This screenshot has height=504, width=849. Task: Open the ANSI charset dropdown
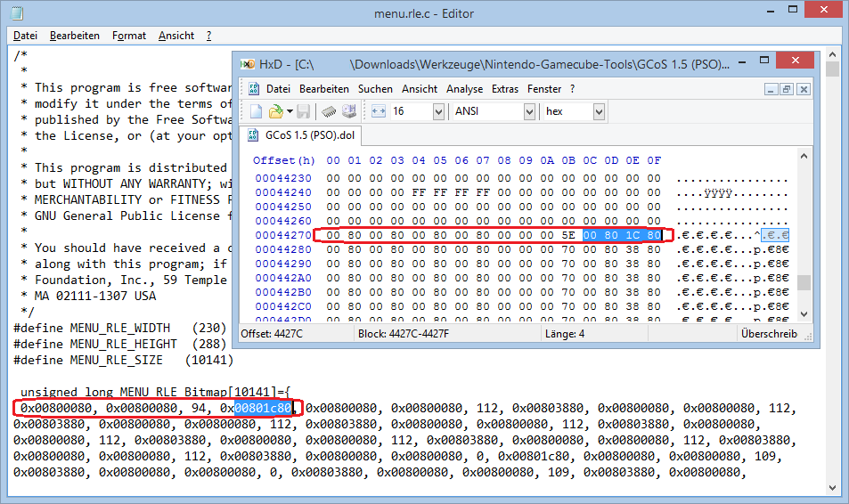point(529,111)
